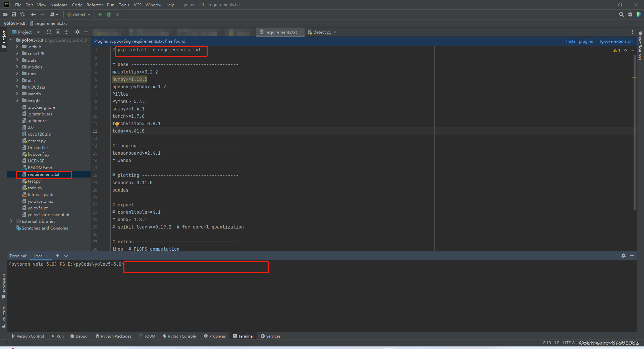This screenshot has width=644, height=349.
Task: Open IDE settings gear in the top right
Action: coord(630,14)
